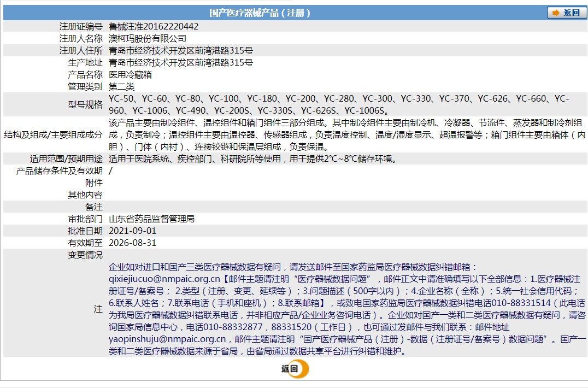Select registration number 鲁械注准20162220442

click(x=154, y=27)
